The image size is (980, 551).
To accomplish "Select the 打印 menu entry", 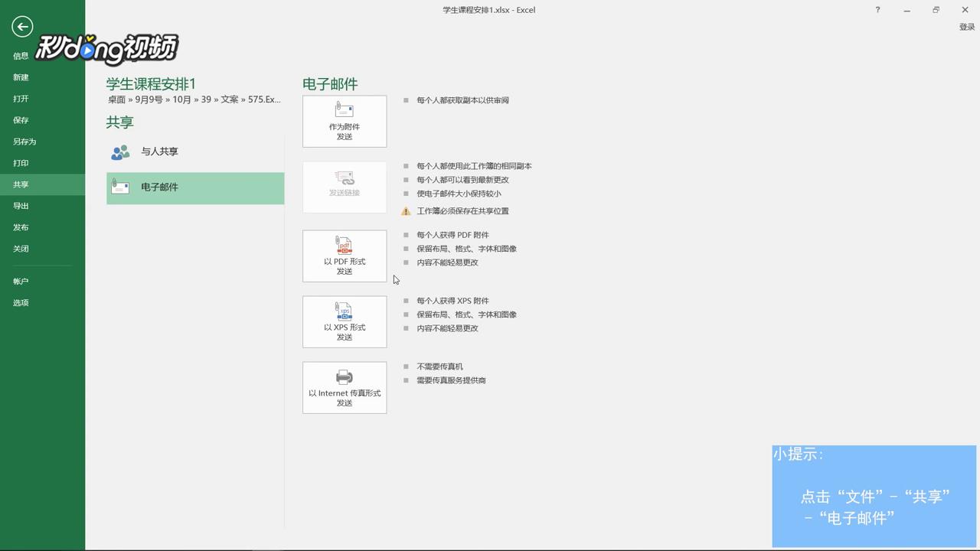I will (x=42, y=163).
